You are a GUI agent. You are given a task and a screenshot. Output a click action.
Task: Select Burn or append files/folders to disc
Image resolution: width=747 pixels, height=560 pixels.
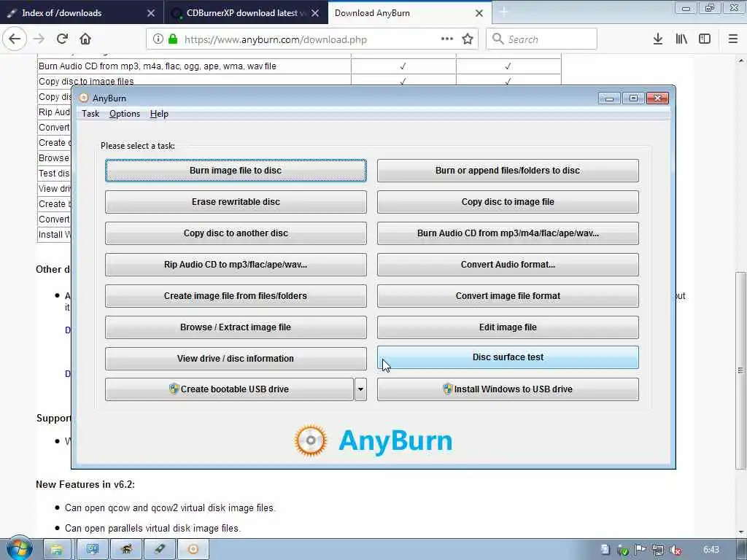click(x=508, y=171)
